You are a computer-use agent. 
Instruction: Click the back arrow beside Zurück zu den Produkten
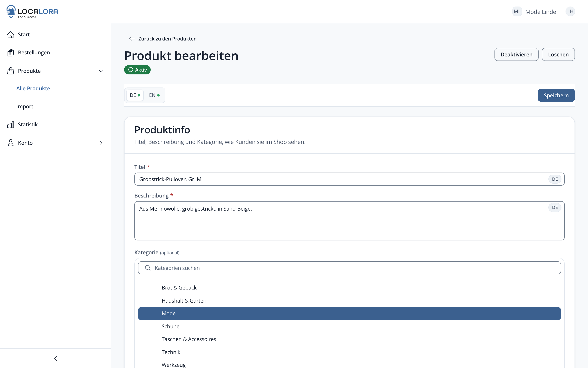(x=132, y=39)
